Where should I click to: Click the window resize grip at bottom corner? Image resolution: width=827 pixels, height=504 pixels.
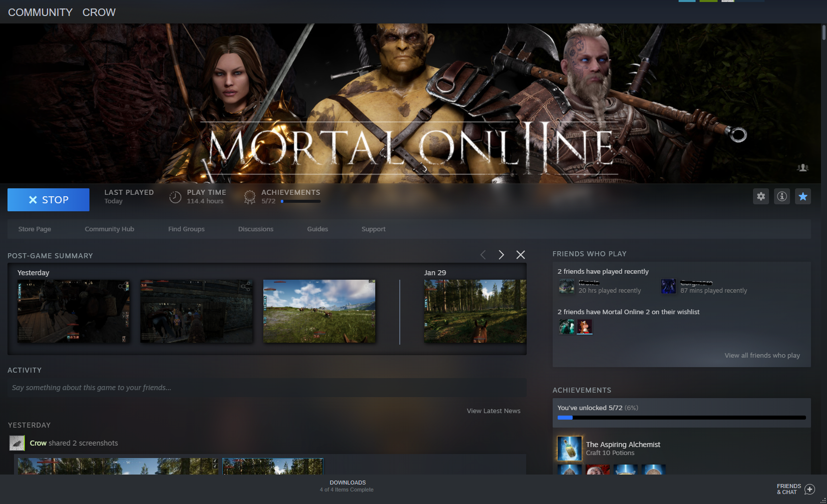point(823,500)
